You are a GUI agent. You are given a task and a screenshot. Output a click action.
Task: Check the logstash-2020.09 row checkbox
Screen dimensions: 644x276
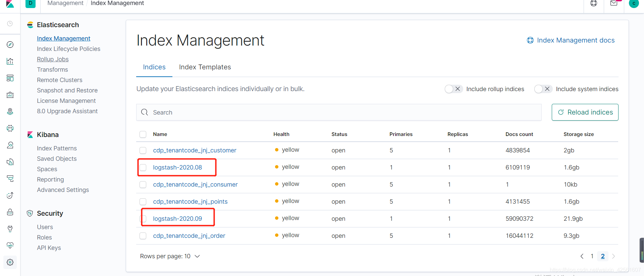pos(143,219)
